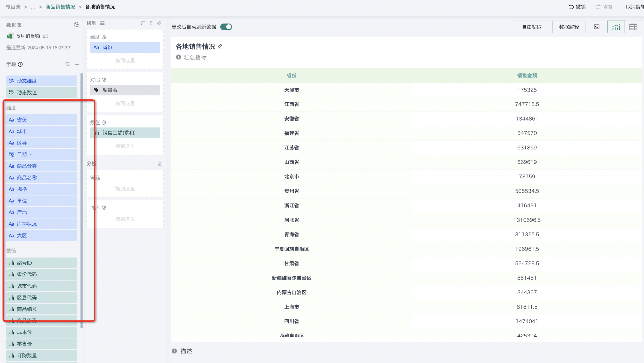This screenshot has height=363, width=644.
Task: Click the 商品销售情况 breadcrumb link
Action: point(60,7)
